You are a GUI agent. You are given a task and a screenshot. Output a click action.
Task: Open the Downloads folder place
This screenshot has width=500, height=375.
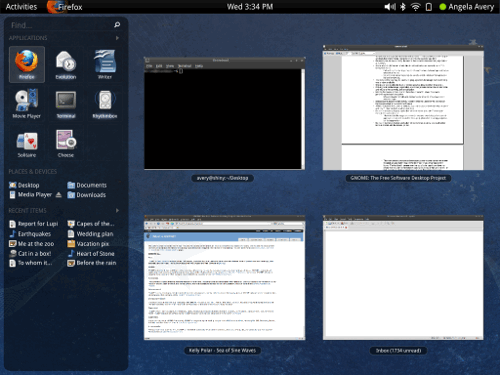click(x=87, y=195)
